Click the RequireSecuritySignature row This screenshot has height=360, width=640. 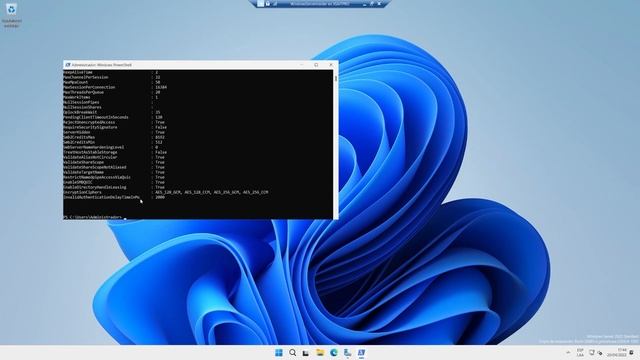pos(115,127)
